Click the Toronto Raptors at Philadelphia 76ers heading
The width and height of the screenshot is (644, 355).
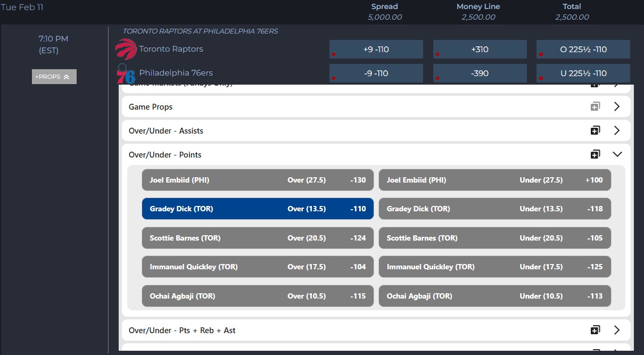click(201, 31)
